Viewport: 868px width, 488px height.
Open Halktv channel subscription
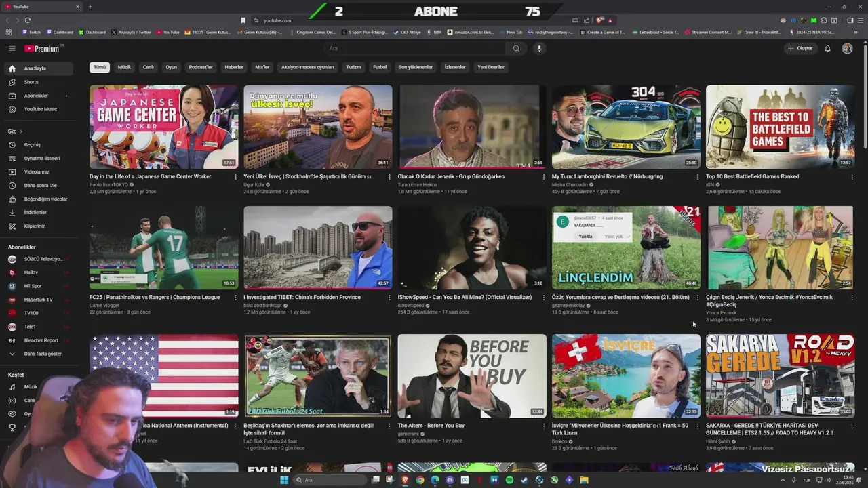pyautogui.click(x=39, y=272)
